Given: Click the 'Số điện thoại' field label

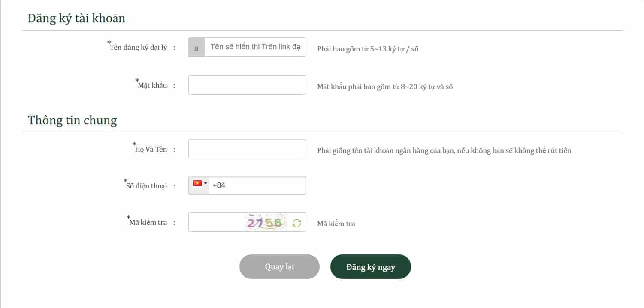Looking at the screenshot, I should tap(146, 186).
